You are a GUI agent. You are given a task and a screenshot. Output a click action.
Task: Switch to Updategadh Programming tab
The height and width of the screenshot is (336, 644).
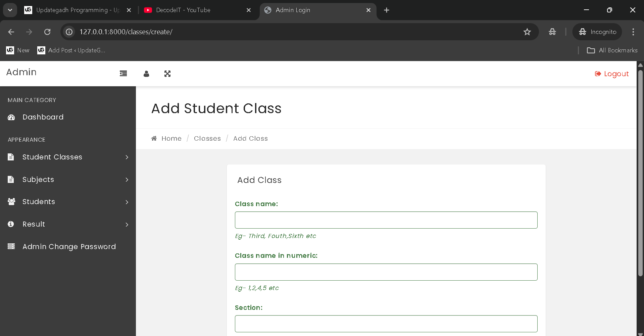(x=77, y=10)
